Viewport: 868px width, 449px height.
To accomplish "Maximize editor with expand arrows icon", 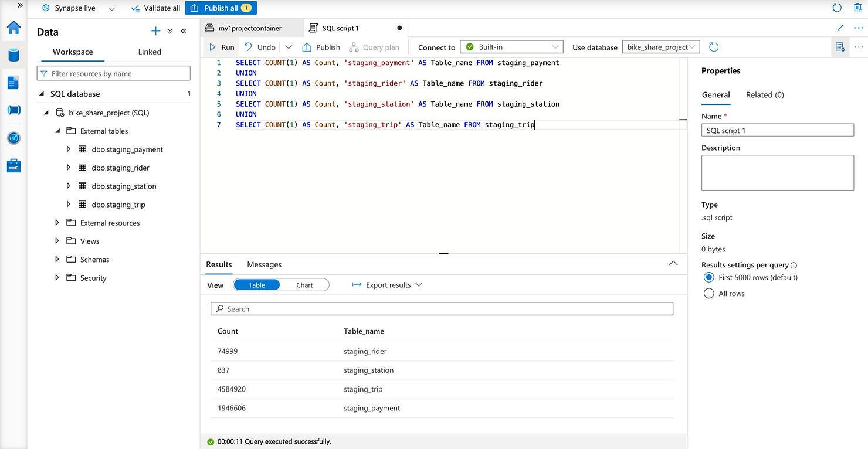I will point(840,28).
